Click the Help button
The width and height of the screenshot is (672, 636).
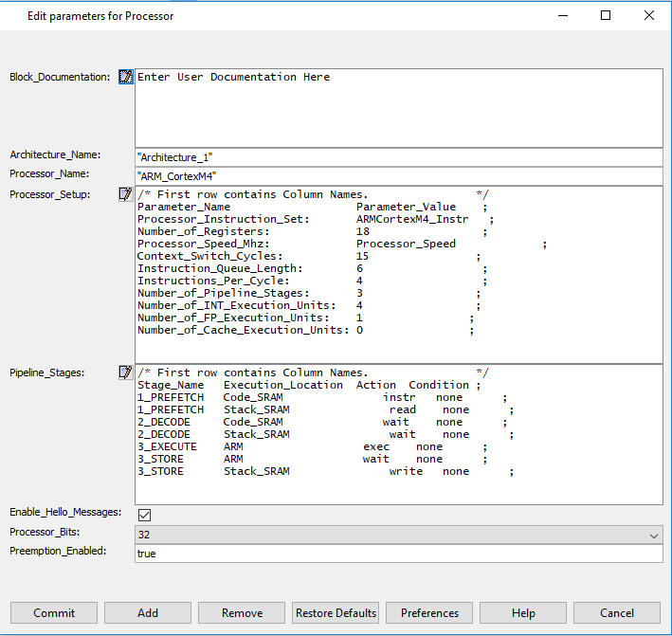point(523,613)
